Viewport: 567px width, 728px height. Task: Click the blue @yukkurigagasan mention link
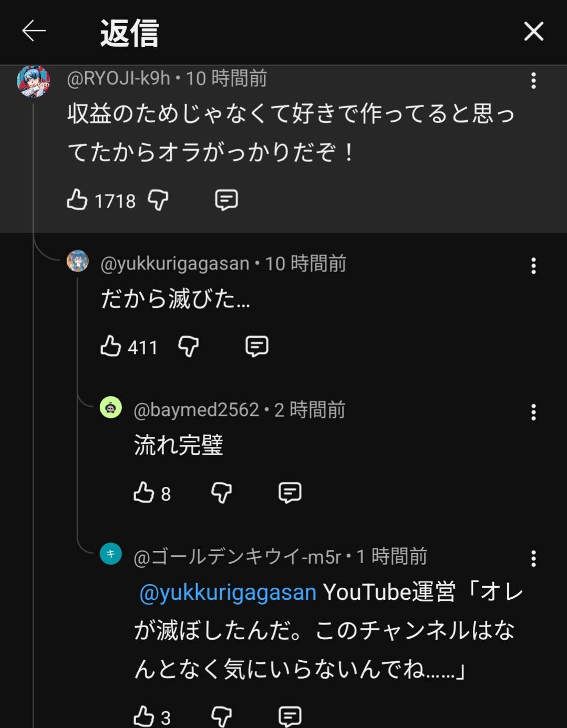pyautogui.click(x=228, y=592)
